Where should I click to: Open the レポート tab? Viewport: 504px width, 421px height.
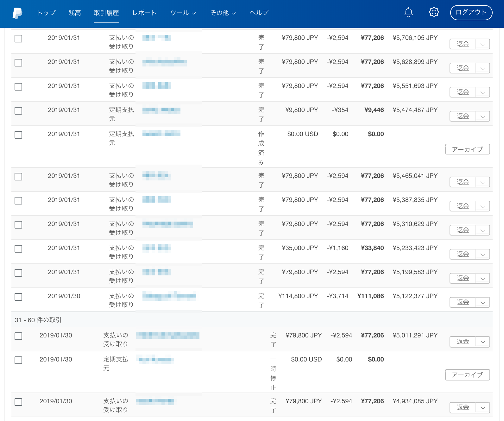point(144,13)
